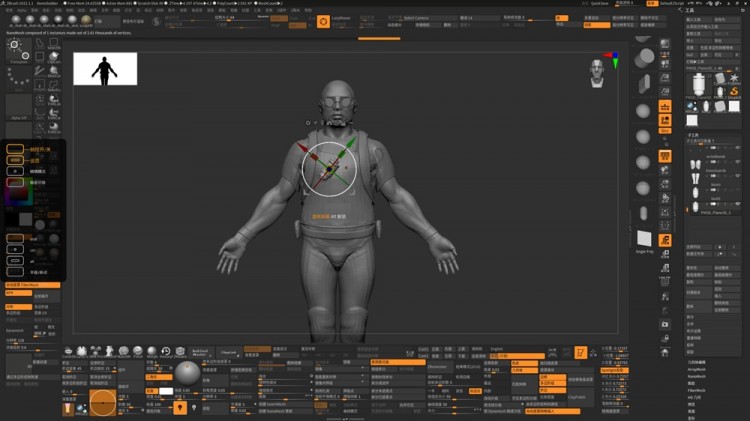Pick the ZModeler brush icon
750x421 pixels.
click(180, 352)
